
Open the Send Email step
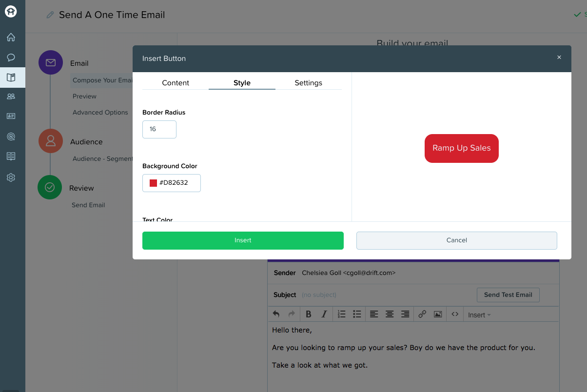coord(88,205)
